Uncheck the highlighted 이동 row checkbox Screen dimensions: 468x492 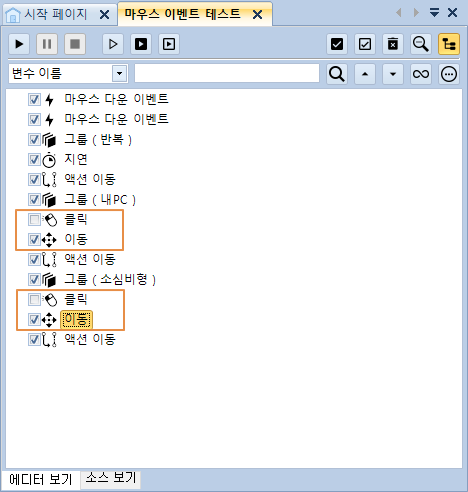[34, 319]
